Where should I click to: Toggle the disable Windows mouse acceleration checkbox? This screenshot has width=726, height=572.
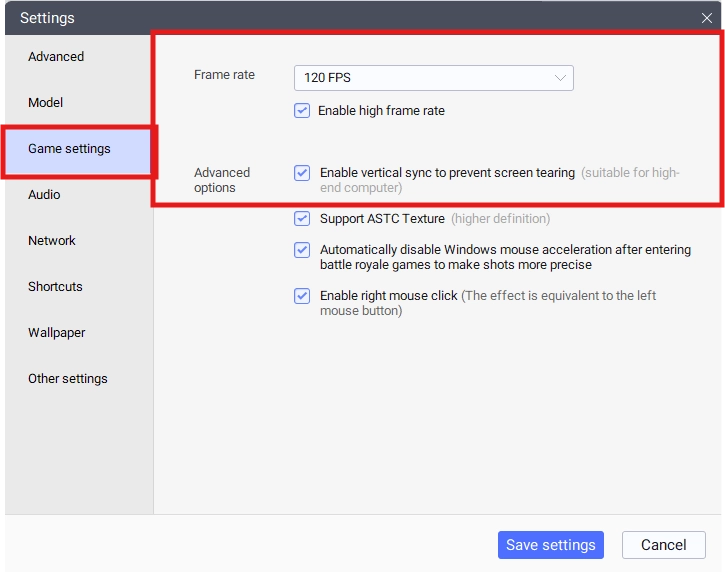click(x=302, y=250)
